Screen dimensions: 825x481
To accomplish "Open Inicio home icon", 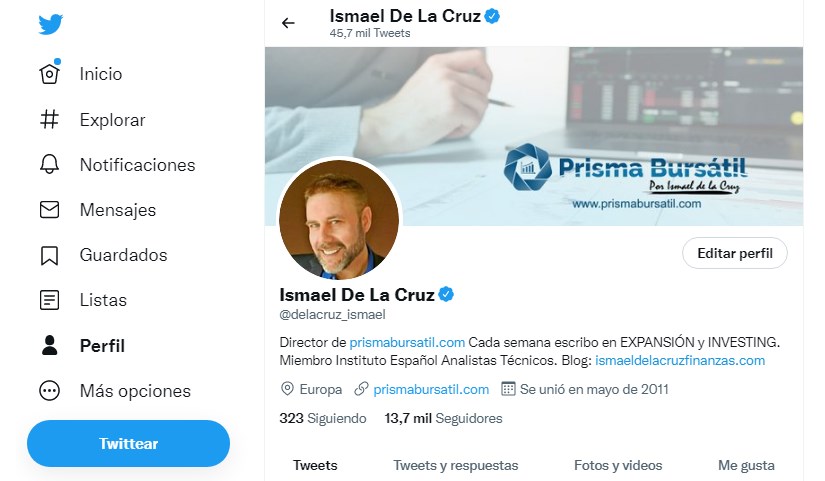I will point(50,74).
